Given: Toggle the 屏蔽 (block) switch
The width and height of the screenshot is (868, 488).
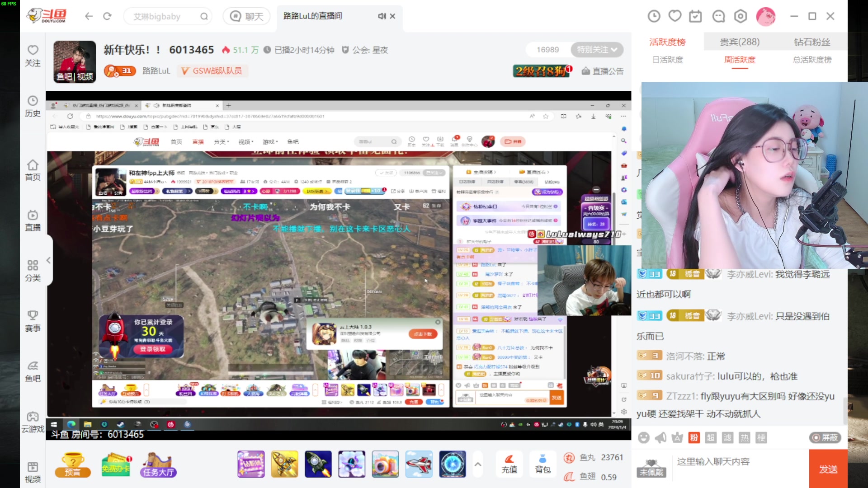Looking at the screenshot, I should 825,437.
